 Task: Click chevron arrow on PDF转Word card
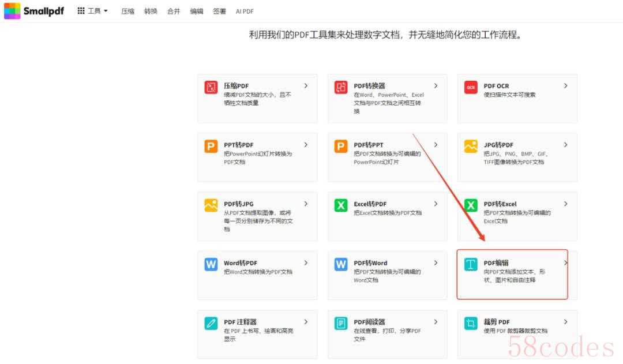coord(436,263)
